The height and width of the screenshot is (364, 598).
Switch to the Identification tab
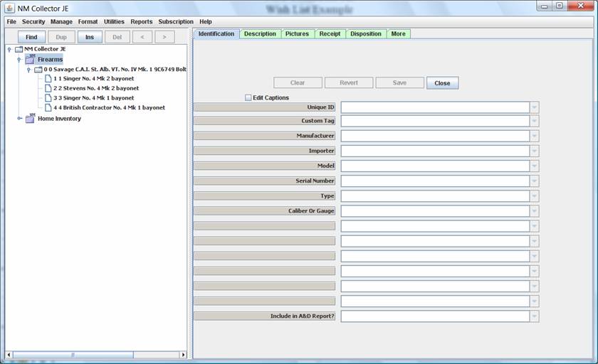[x=216, y=34]
